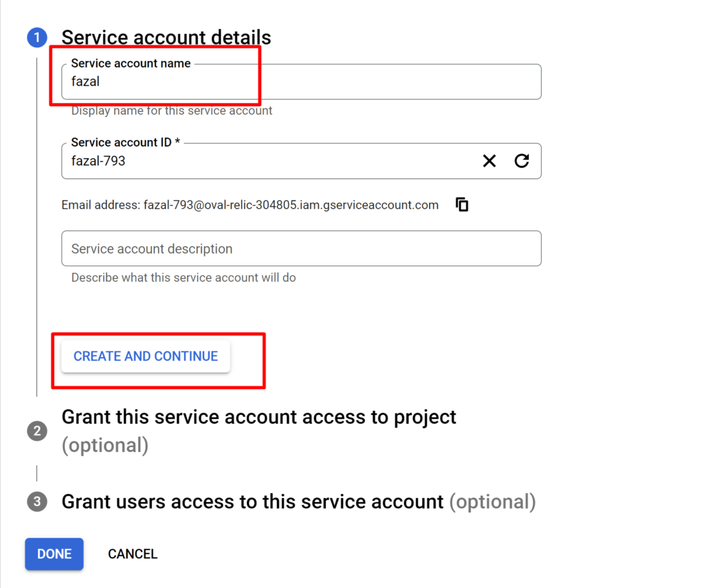Click the Service account description field

pos(301,248)
